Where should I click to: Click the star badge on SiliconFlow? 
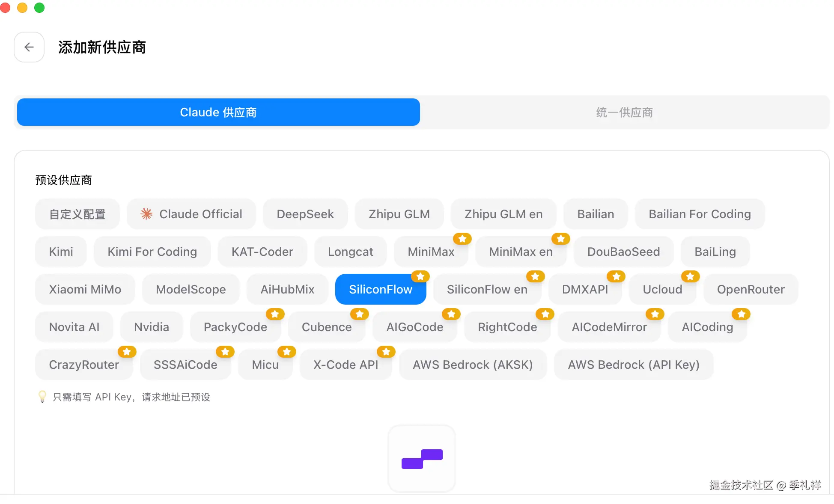[420, 276]
